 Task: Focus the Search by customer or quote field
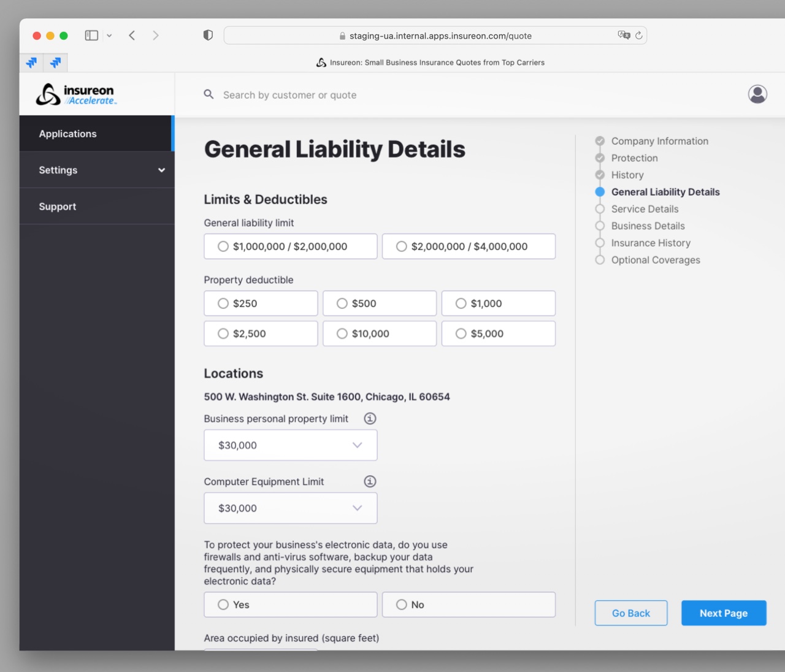pos(289,95)
